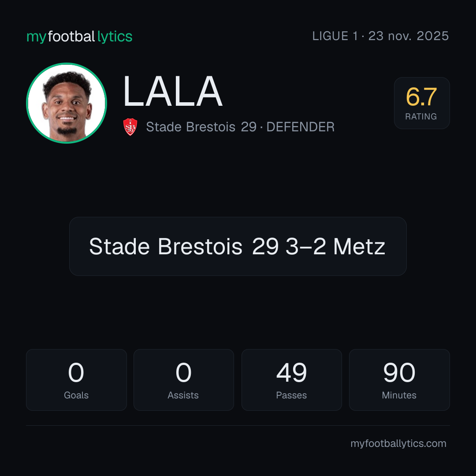Select the Goals stat card
The image size is (476, 476).
pyautogui.click(x=76, y=380)
